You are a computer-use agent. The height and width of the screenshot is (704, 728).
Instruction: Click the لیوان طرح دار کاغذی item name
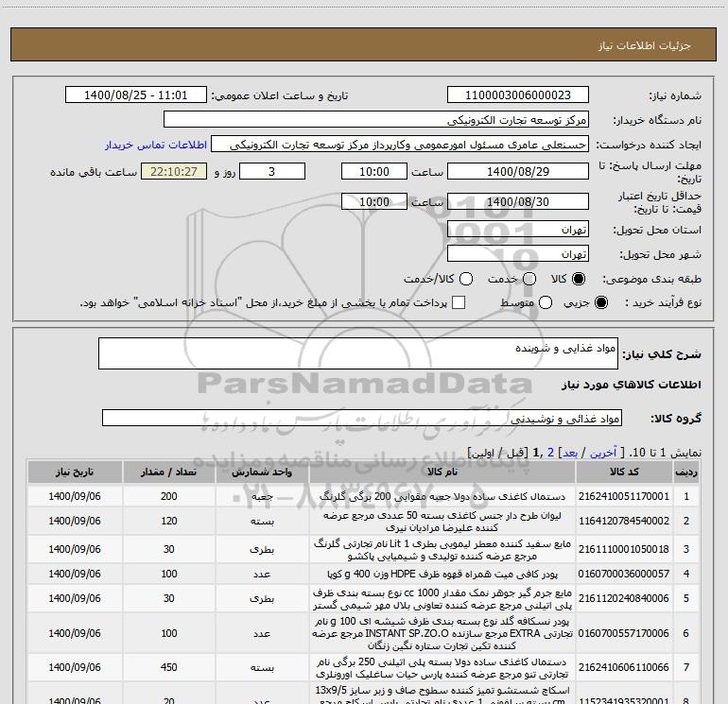coord(442,522)
